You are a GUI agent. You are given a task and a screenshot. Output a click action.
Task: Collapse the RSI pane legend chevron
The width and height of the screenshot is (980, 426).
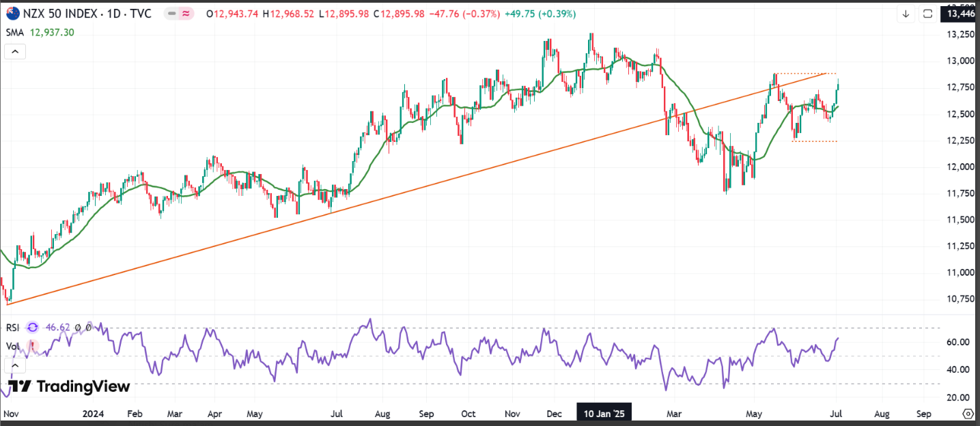[16, 365]
